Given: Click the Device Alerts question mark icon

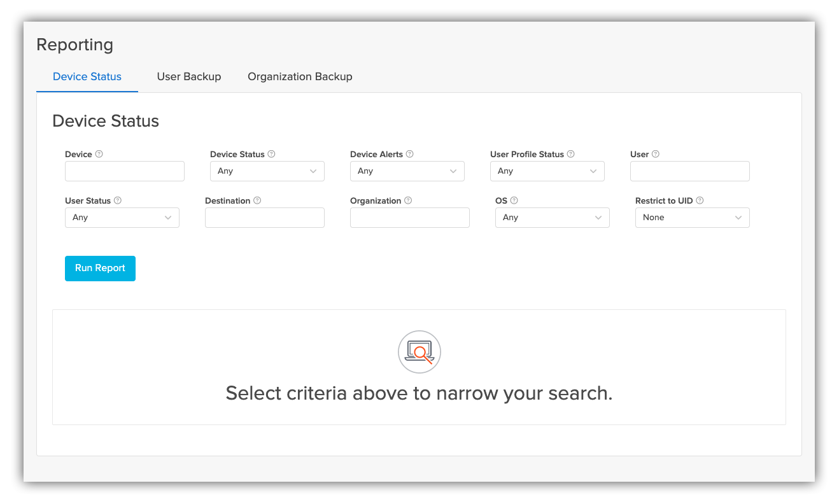Looking at the screenshot, I should tap(409, 154).
